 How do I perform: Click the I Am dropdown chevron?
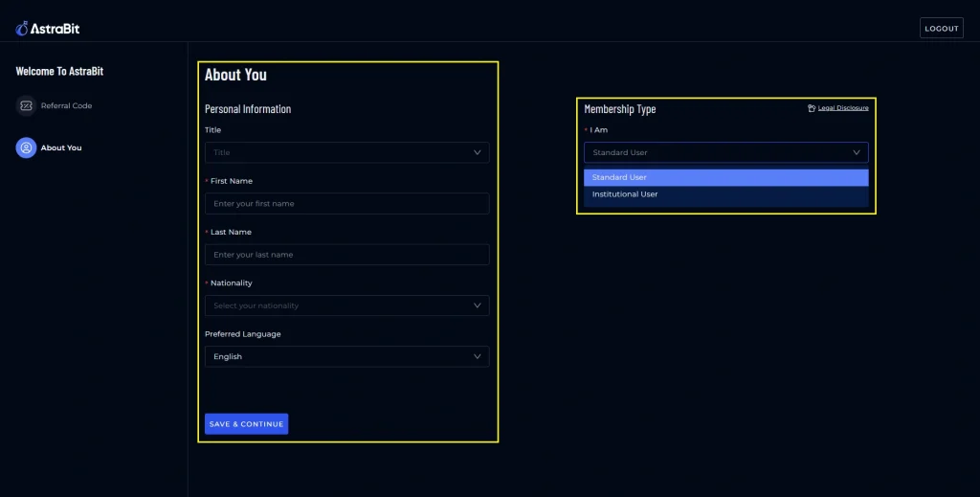coord(857,152)
